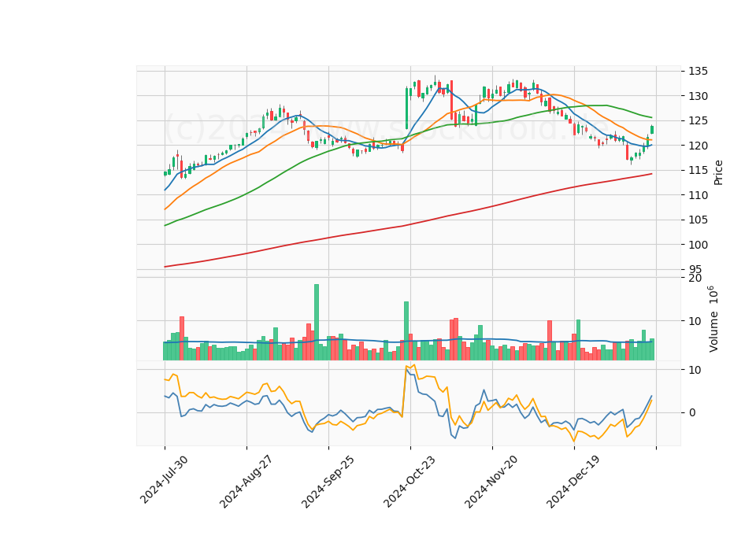The height and width of the screenshot is (543, 756).
Task: Click the 0 oscillator axis label
Action: (x=692, y=413)
